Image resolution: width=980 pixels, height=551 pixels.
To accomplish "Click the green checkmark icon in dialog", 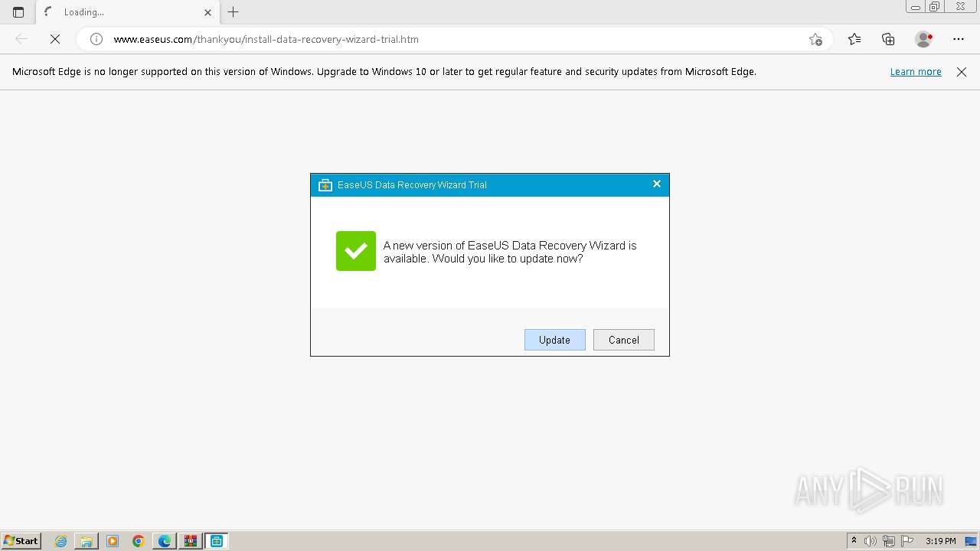I will 356,251.
